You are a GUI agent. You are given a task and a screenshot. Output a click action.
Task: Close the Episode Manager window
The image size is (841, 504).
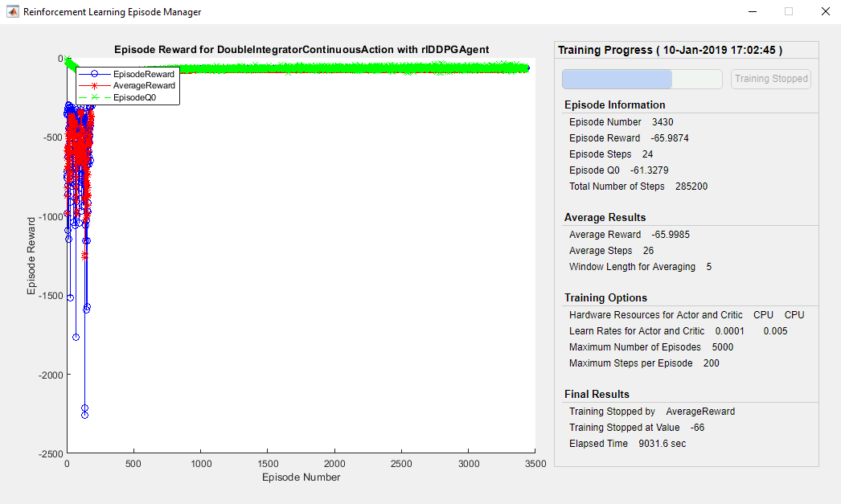click(826, 11)
